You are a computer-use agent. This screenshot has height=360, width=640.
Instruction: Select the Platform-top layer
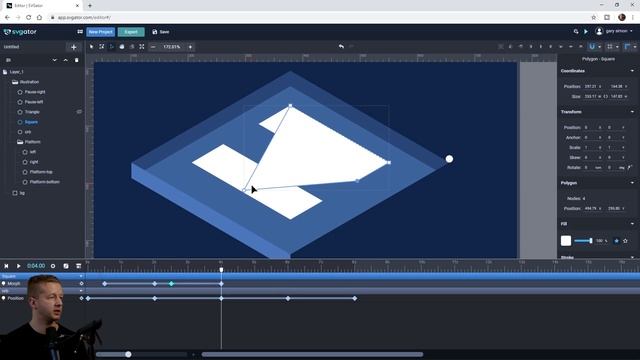tap(41, 172)
